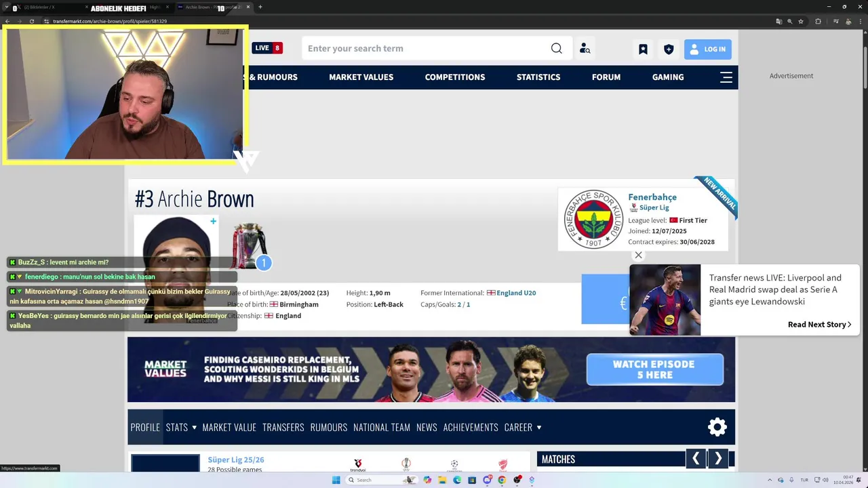
Task: Click the search magnifier icon in Transfermarkt search bar
Action: [556, 48]
